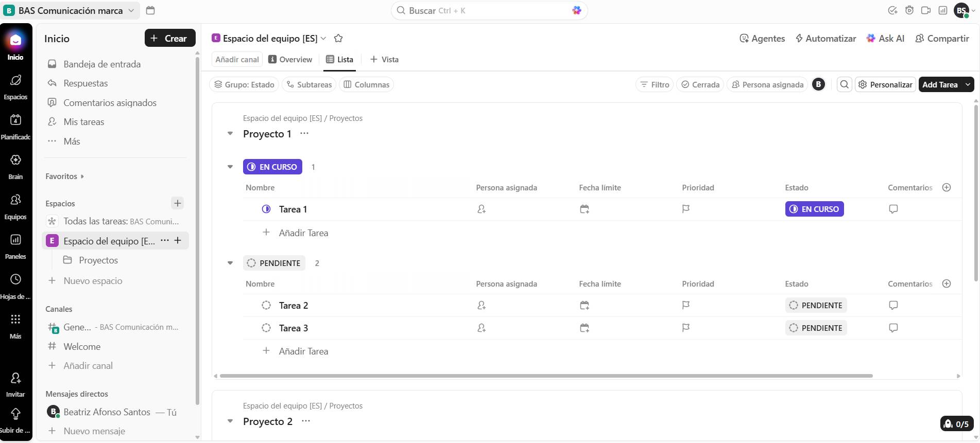The image size is (980, 443).
Task: Click the AI sparkle icon in search bar
Action: (x=577, y=10)
